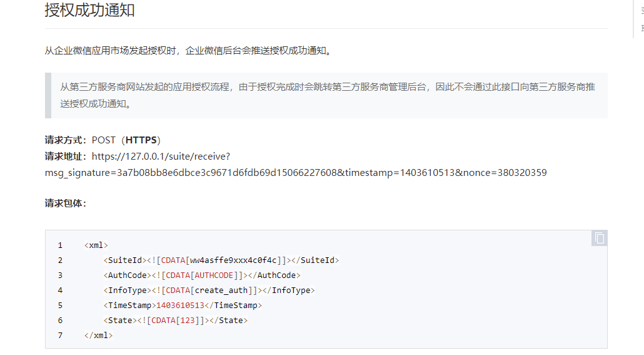The height and width of the screenshot is (355, 644).
Task: Click the msg_signature query string line
Action: click(296, 173)
